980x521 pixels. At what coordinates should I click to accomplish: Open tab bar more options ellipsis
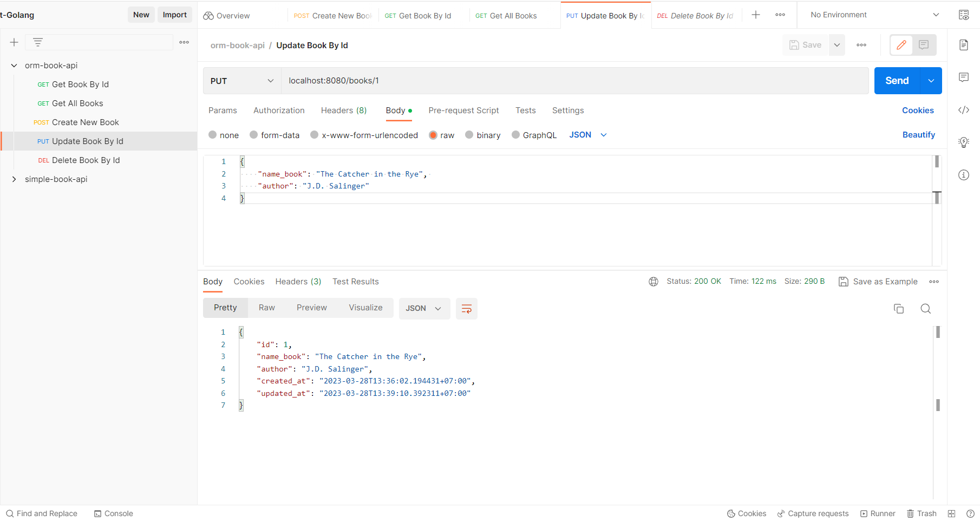pyautogui.click(x=780, y=15)
